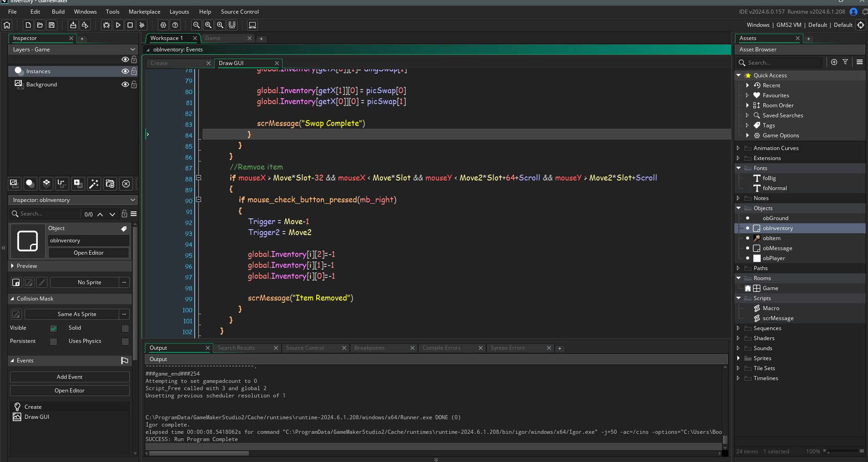Start a debug session with the bug icon
This screenshot has width=868, height=462.
[106, 25]
